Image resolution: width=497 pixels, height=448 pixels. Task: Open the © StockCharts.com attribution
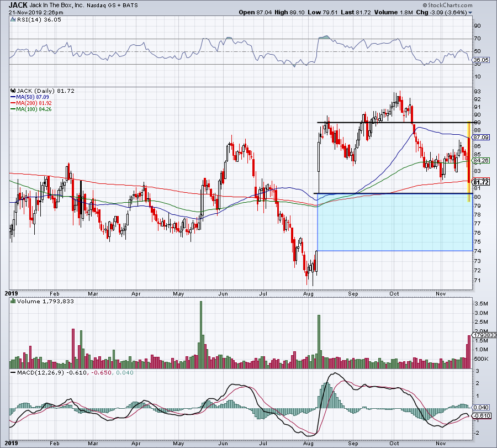pos(447,5)
